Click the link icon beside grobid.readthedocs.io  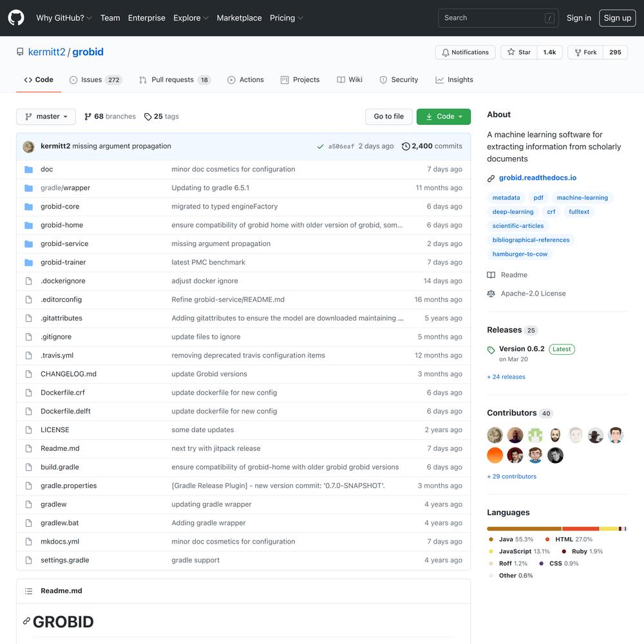(491, 178)
